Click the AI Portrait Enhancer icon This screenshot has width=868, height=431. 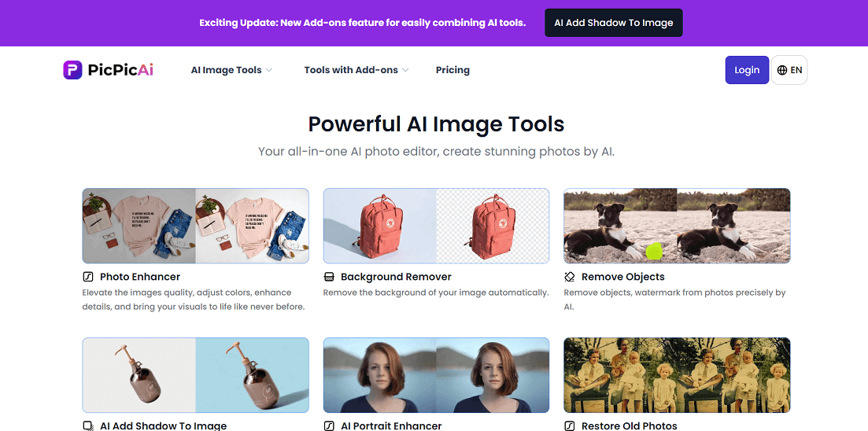pos(329,425)
